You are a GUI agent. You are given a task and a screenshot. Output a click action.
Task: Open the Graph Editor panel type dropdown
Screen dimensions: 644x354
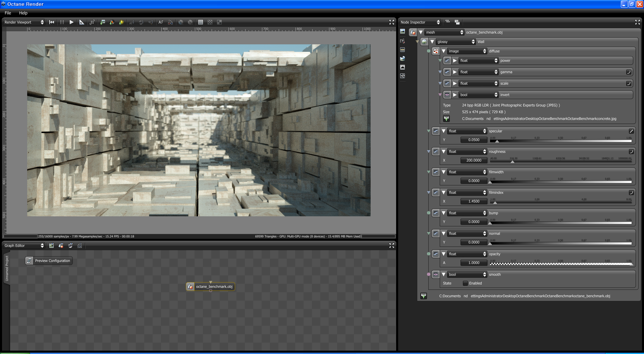click(x=24, y=246)
